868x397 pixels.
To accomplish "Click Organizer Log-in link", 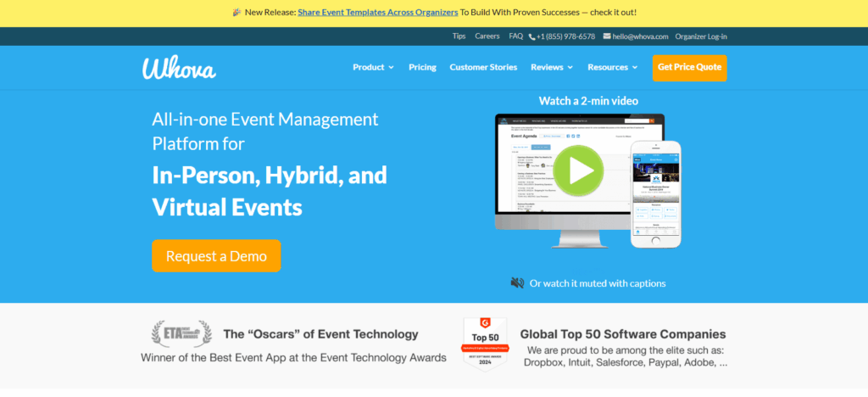I will coord(701,36).
